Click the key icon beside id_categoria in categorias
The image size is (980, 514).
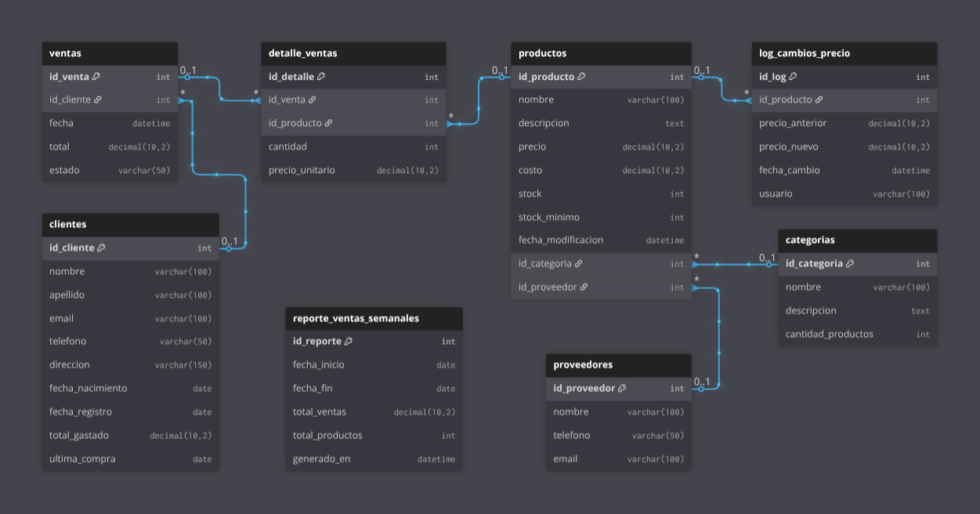[850, 264]
